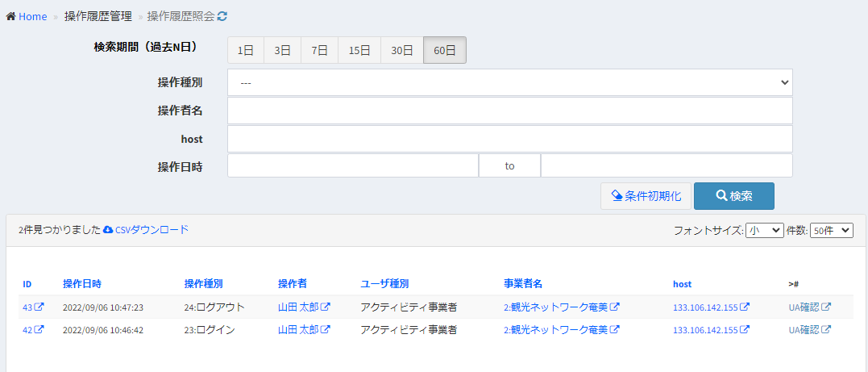Go to Home via breadcrumb link
The image size is (868, 372).
coord(33,17)
